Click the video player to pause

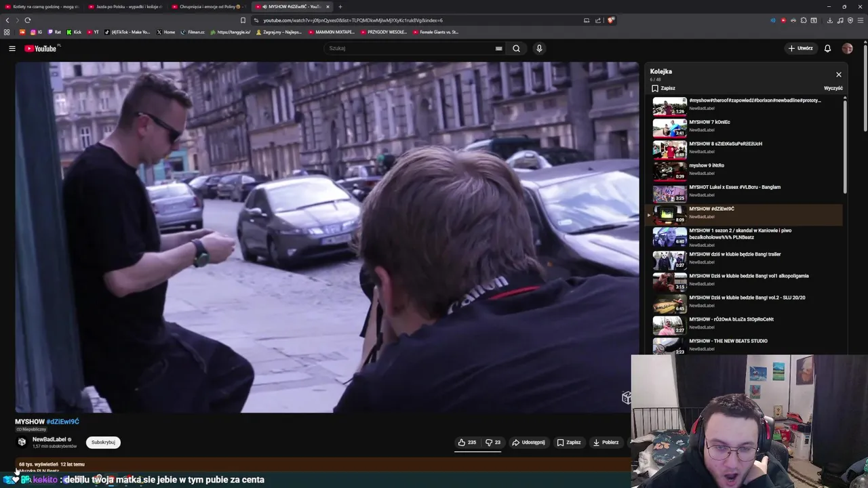click(x=327, y=237)
